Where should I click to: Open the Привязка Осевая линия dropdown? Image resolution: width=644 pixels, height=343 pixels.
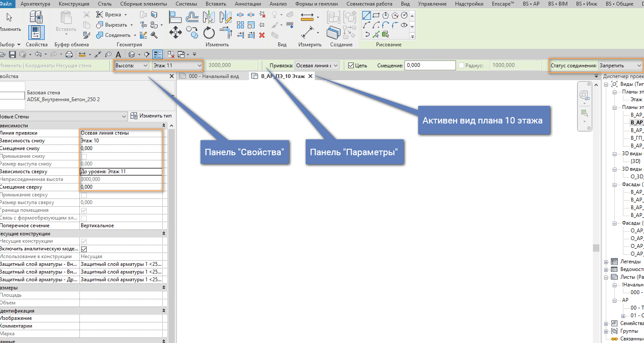pos(317,66)
